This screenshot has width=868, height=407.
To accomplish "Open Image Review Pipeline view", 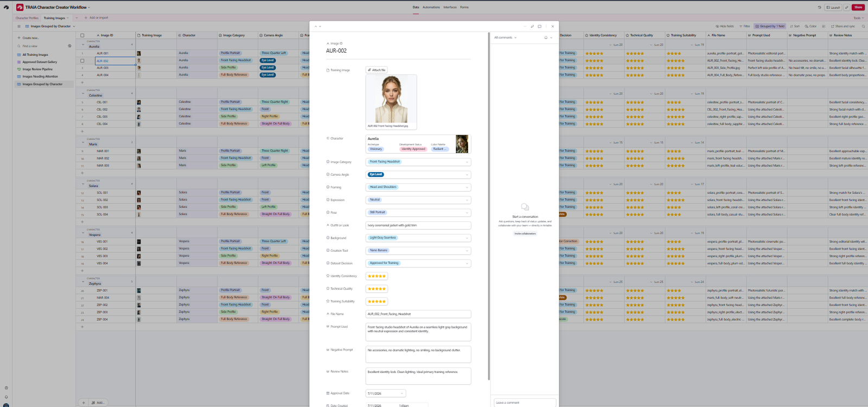I will pos(37,69).
